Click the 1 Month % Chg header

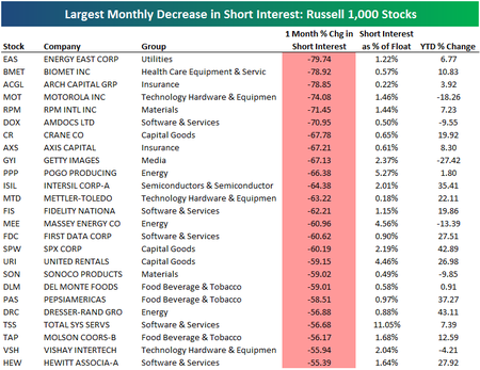point(319,40)
